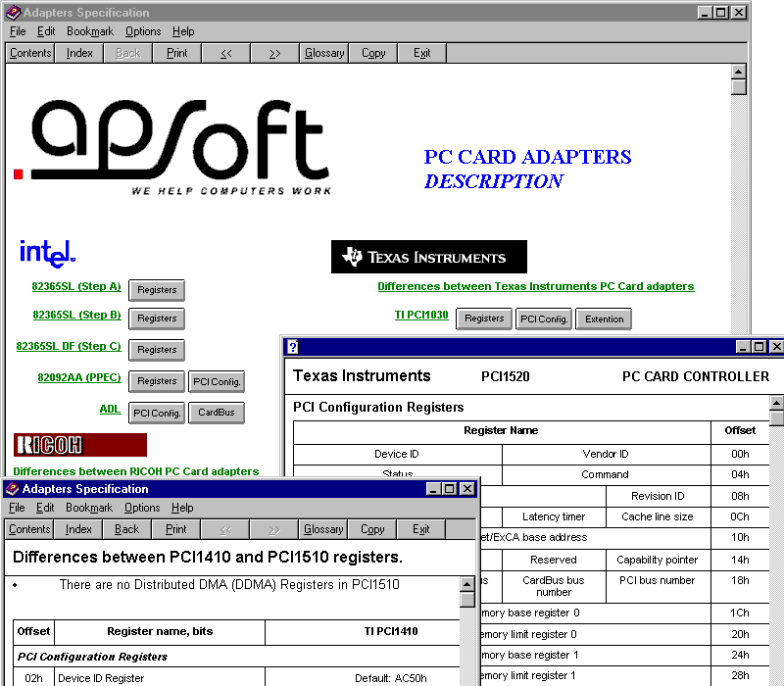The width and height of the screenshot is (784, 686).
Task: Open the ADL link
Action: point(110,409)
